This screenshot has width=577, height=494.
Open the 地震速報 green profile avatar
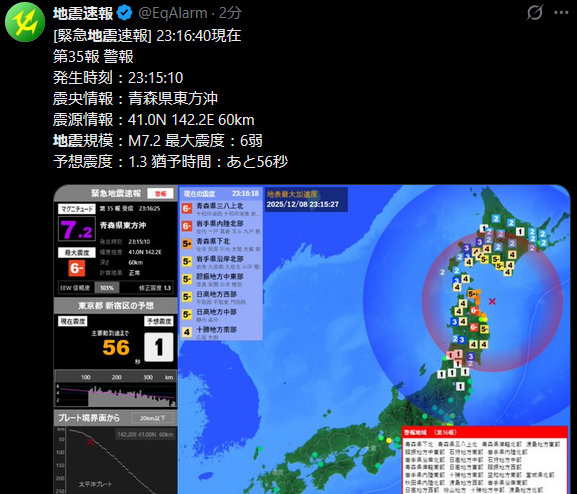(25, 22)
